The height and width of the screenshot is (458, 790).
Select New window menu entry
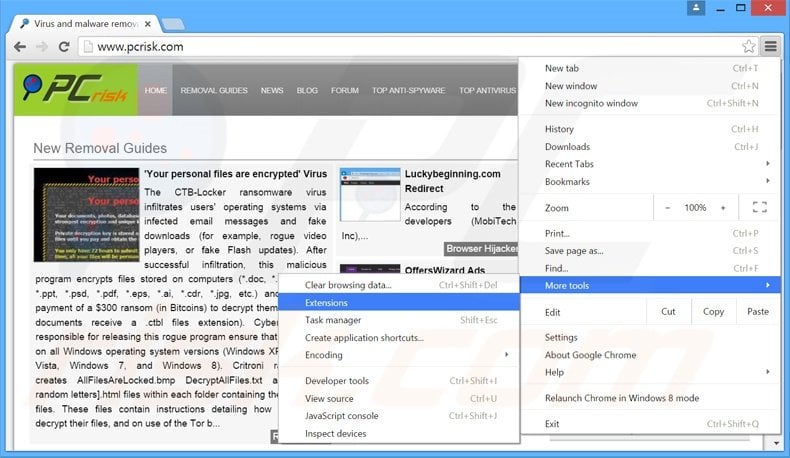(650, 86)
